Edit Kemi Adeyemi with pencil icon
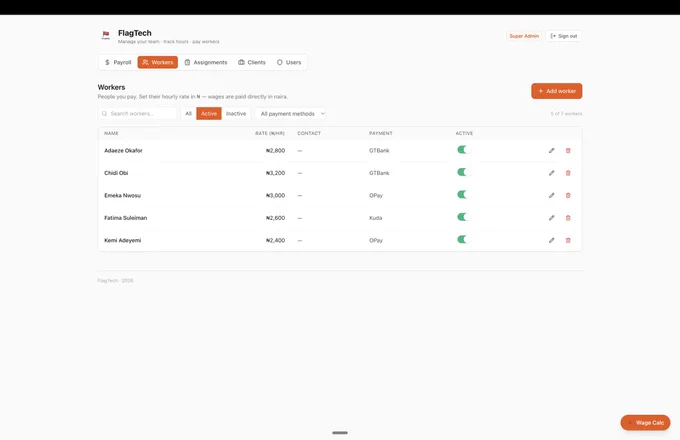The height and width of the screenshot is (440, 680). click(x=551, y=240)
